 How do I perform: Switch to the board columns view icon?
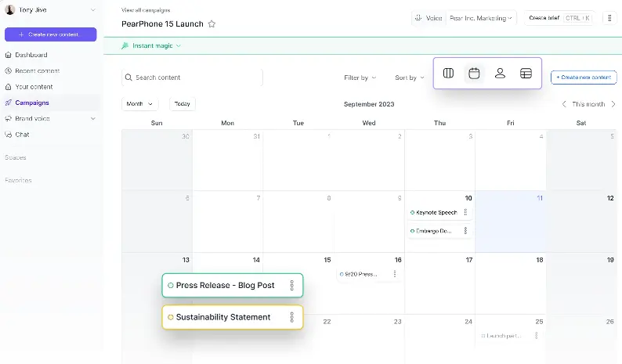tap(448, 74)
